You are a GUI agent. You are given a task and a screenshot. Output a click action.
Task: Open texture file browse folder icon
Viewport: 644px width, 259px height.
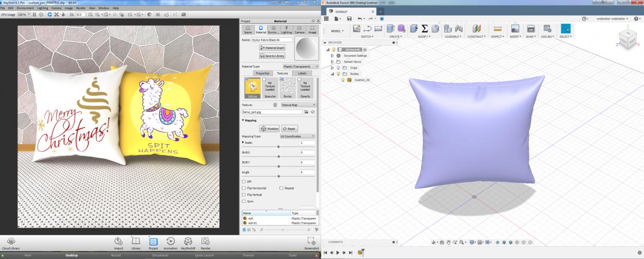tap(306, 111)
